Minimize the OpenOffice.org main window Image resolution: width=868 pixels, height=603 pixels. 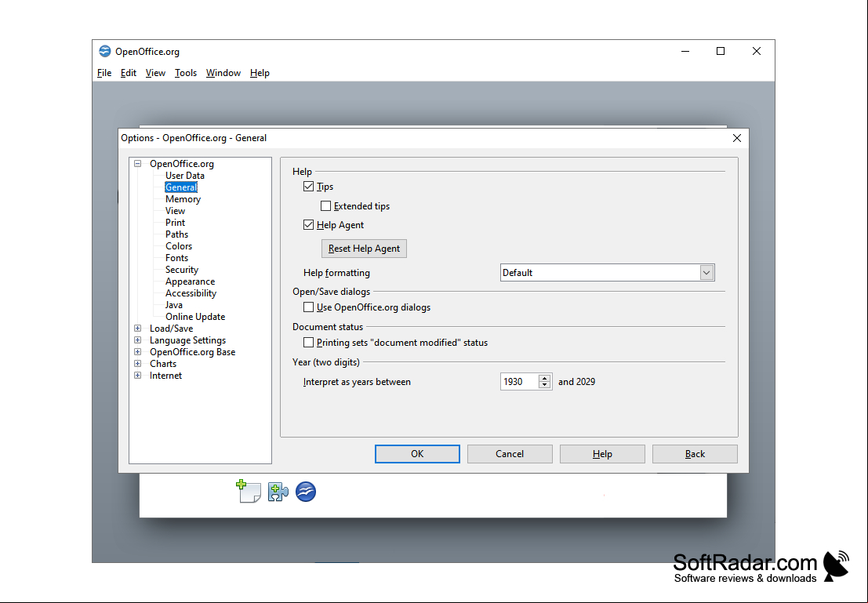coord(685,52)
